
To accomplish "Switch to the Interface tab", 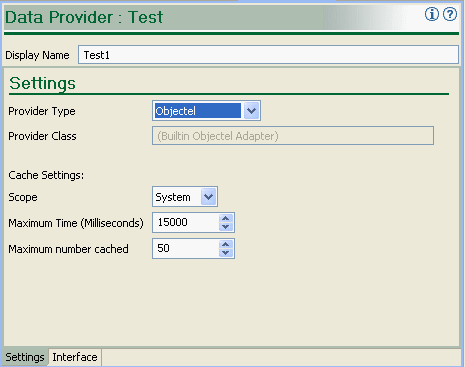I will [75, 357].
